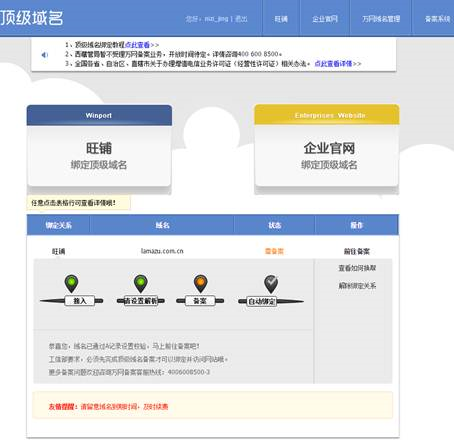
Task: Open the 企业官网 navigation tab
Action: (x=325, y=19)
